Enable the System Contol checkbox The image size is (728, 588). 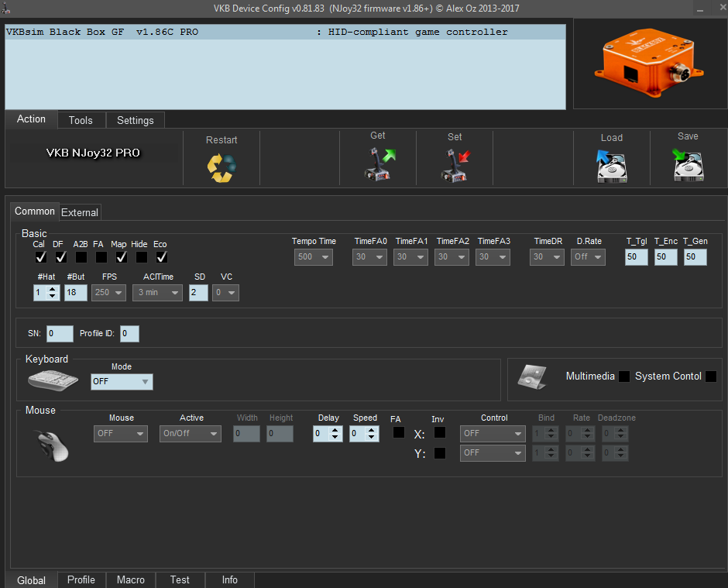coord(711,377)
